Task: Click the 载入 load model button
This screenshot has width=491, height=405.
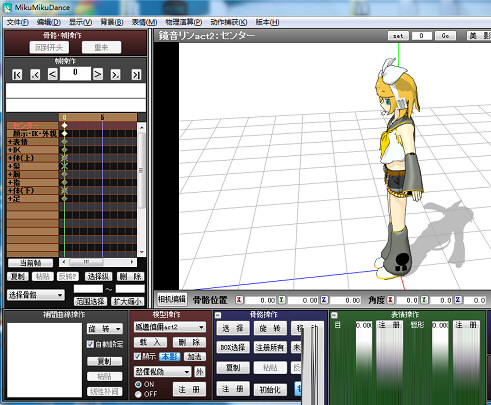Action: (150, 342)
